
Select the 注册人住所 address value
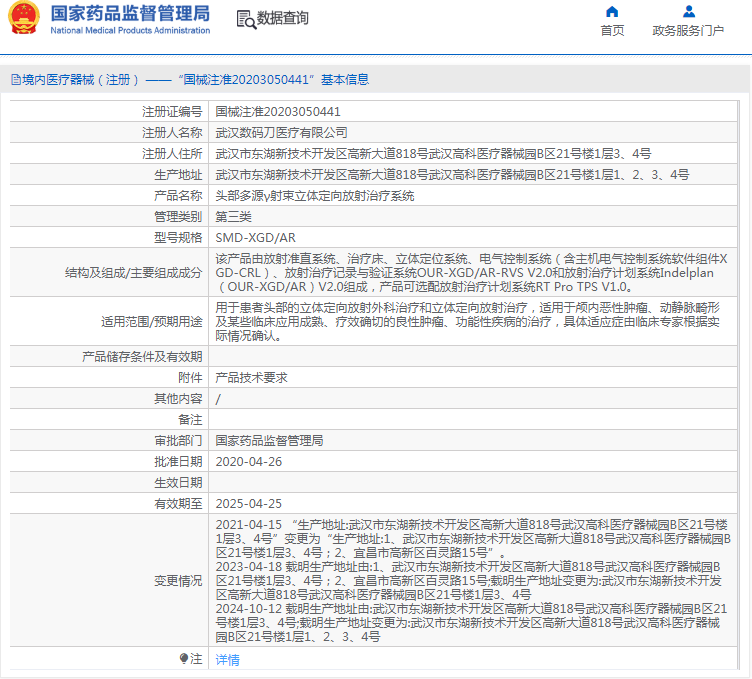[433, 154]
